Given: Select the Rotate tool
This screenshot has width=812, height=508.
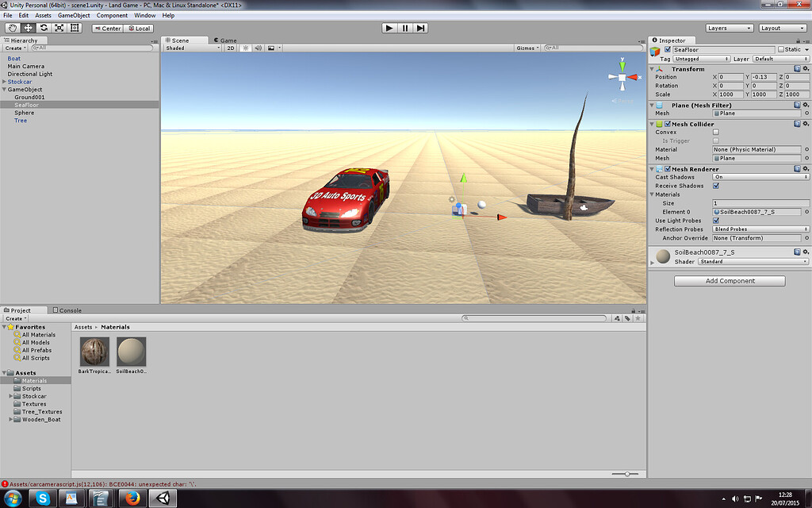Looking at the screenshot, I should point(43,28).
